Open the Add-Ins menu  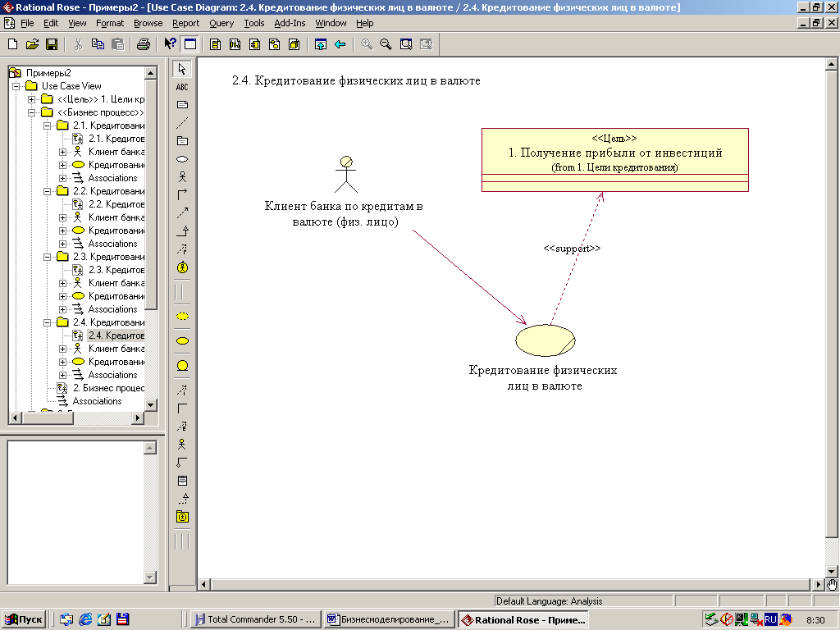[x=290, y=23]
